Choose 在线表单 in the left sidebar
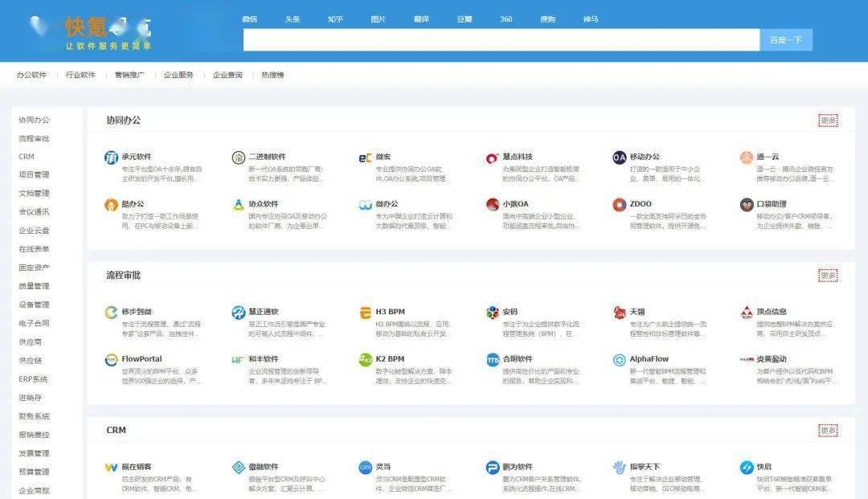The image size is (868, 499). click(35, 249)
